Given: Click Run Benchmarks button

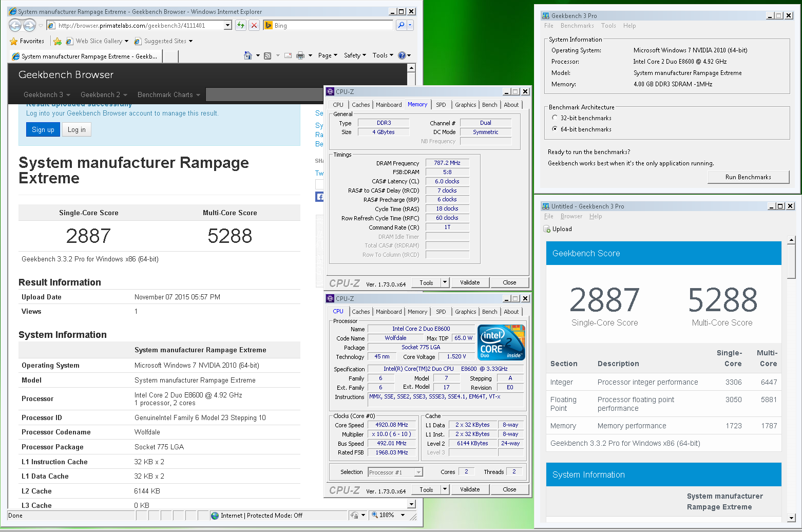Looking at the screenshot, I should (x=748, y=177).
